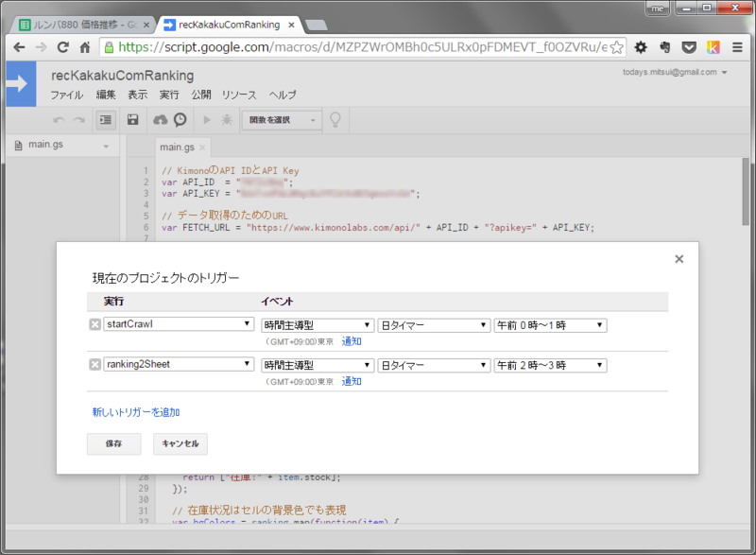Open the 公開 menu
The width and height of the screenshot is (756, 555).
[201, 95]
